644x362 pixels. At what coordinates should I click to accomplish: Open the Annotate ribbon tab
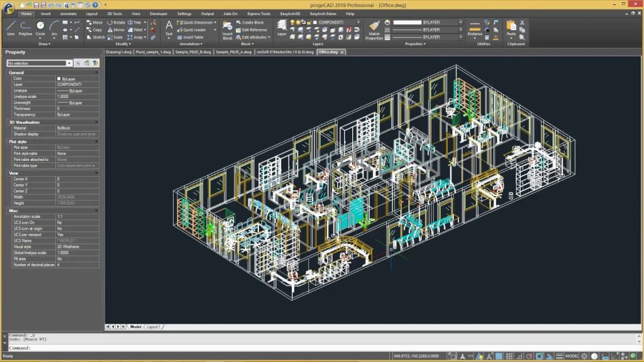point(68,13)
